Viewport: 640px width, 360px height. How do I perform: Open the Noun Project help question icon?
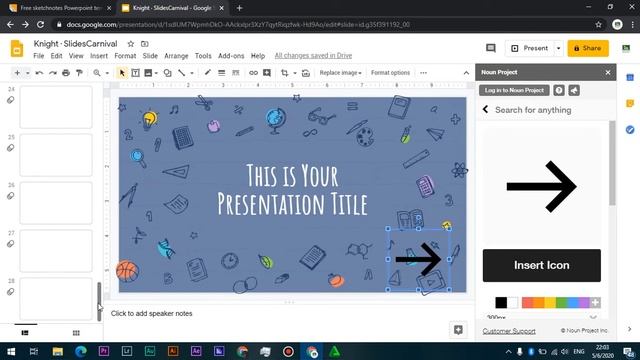pos(559,90)
